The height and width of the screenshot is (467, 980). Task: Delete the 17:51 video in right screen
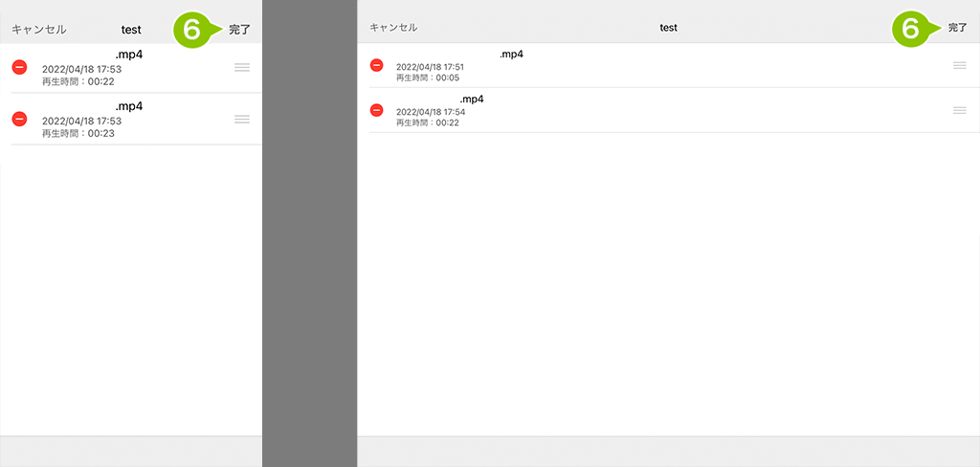(x=376, y=65)
